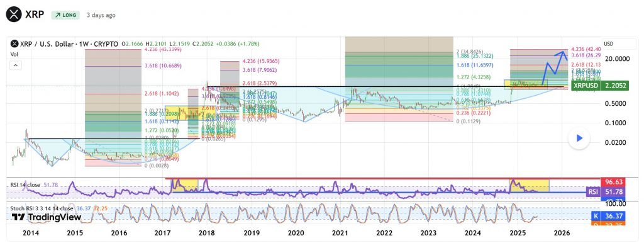Collapse the Vol indicator legend chevron
Viewport: 644px width, 248px height.
[16, 65]
